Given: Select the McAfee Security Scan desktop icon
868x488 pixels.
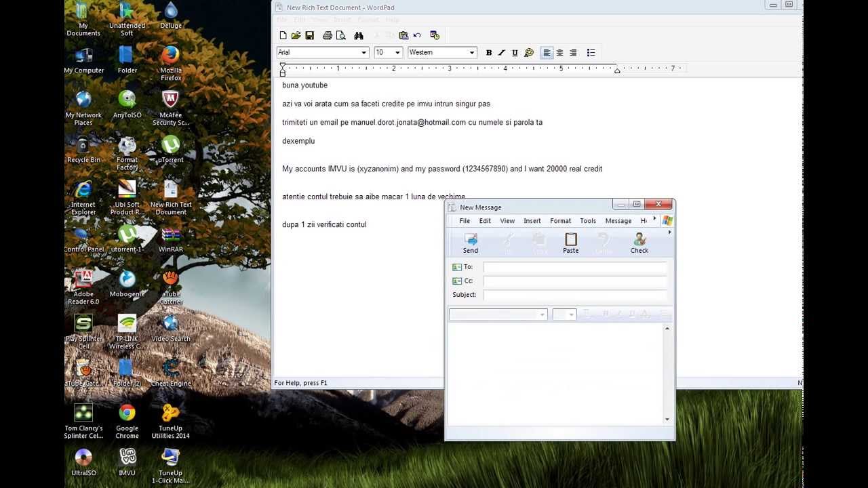Looking at the screenshot, I should tap(170, 108).
